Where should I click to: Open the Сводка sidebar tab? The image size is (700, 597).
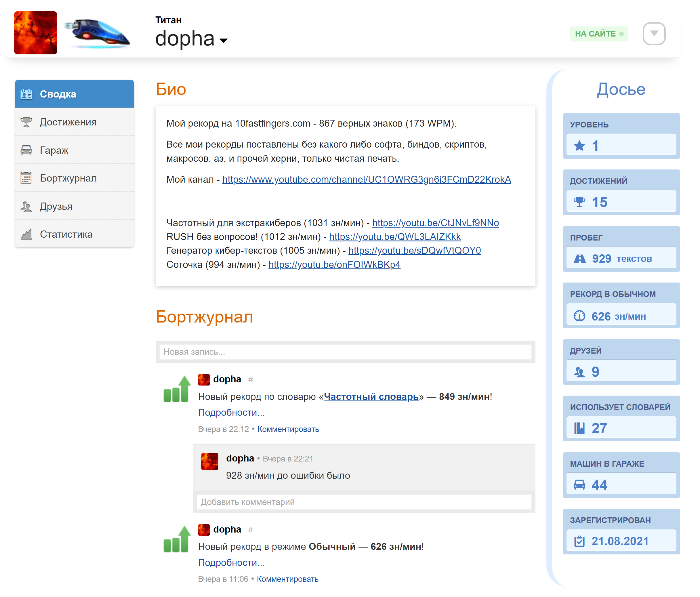pyautogui.click(x=74, y=94)
